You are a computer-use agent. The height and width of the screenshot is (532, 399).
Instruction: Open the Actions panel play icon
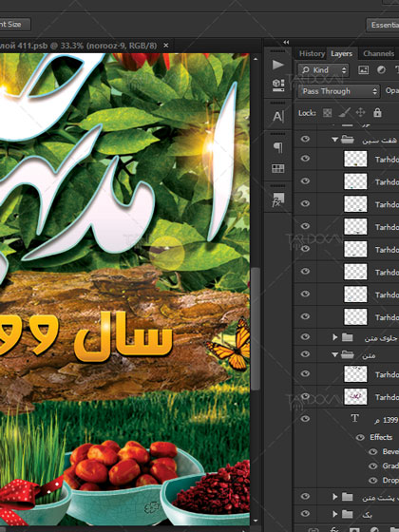tap(277, 65)
